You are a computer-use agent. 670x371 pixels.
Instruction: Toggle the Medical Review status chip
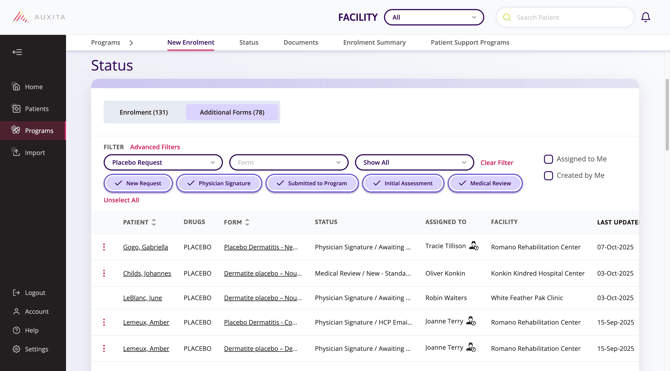pyautogui.click(x=485, y=183)
